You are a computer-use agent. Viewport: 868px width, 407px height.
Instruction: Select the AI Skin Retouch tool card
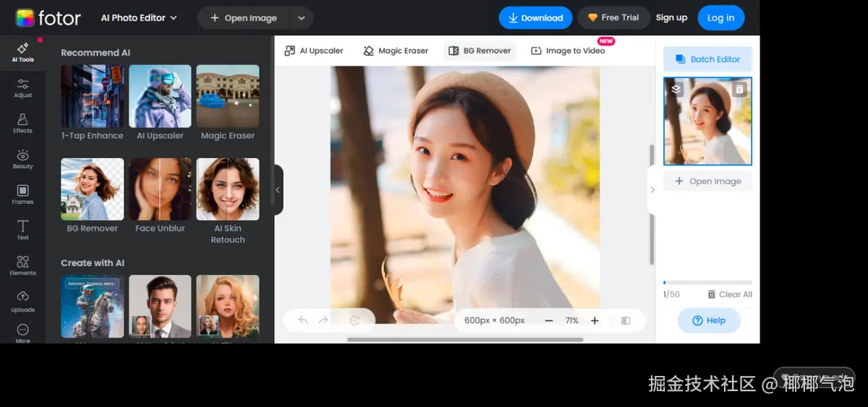[228, 189]
